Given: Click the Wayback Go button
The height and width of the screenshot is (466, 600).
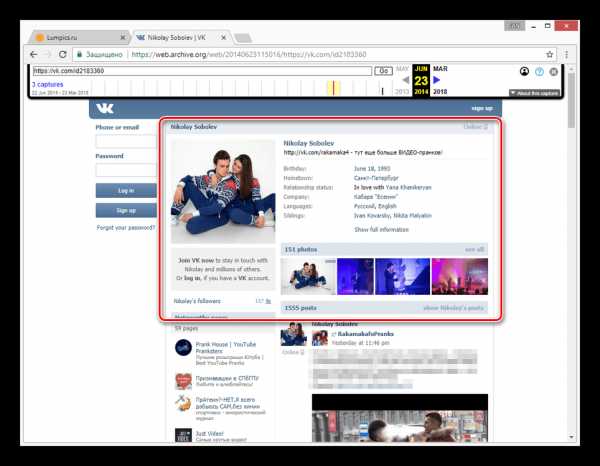Looking at the screenshot, I should pos(383,71).
